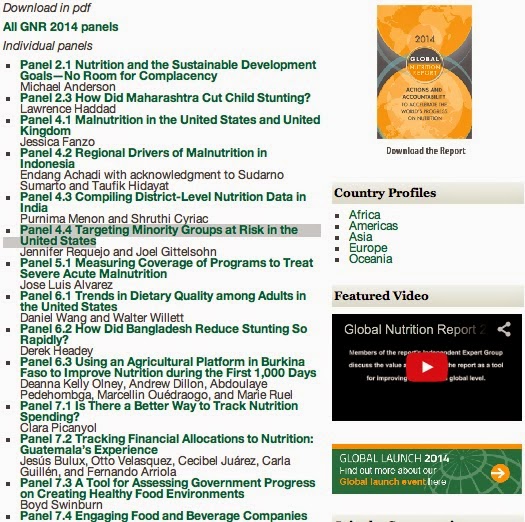Open Panel 6.1 Trends in Dietary Quality
The height and width of the screenshot is (522, 525).
tap(163, 301)
